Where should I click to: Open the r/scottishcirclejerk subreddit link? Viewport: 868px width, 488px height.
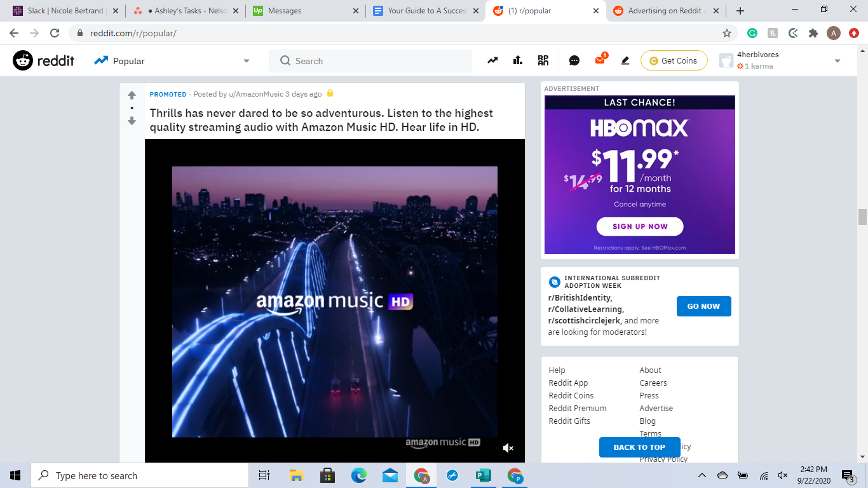tap(585, 321)
